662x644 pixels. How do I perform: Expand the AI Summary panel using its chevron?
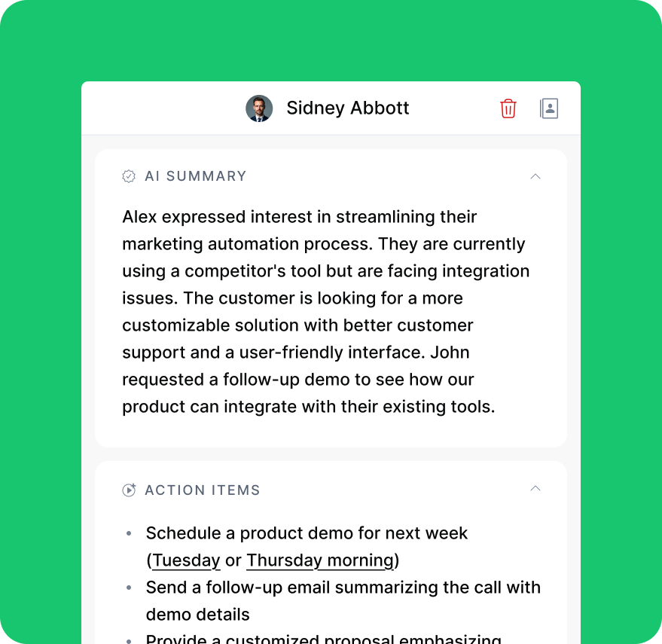[535, 176]
